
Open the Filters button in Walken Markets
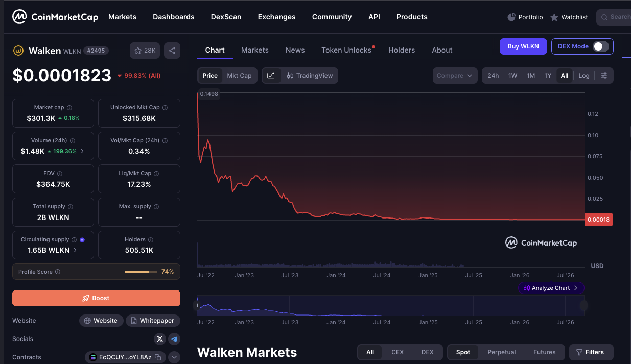[591, 352]
